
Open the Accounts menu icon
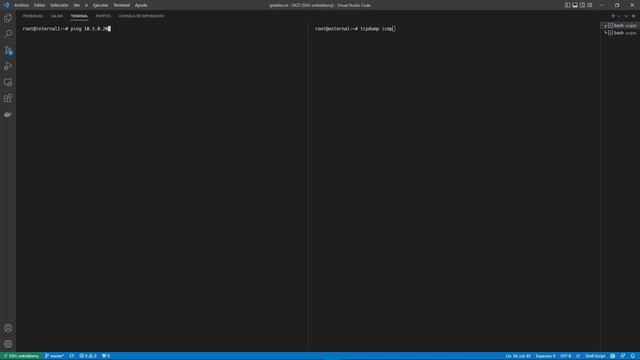click(8, 328)
